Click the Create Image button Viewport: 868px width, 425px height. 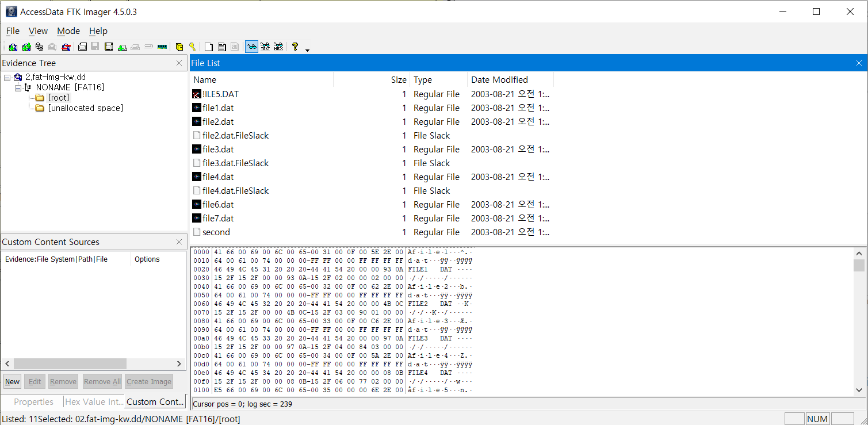pos(149,381)
